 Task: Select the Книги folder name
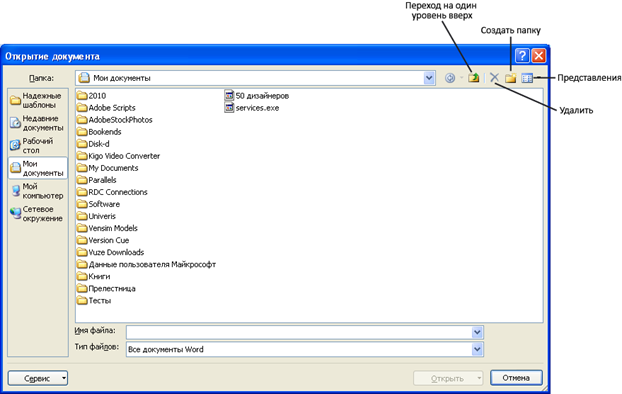tap(100, 276)
